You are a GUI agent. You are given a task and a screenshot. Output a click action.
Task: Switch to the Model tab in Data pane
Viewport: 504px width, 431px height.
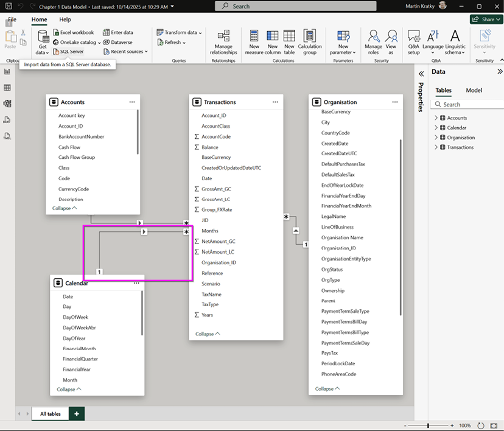tap(474, 90)
